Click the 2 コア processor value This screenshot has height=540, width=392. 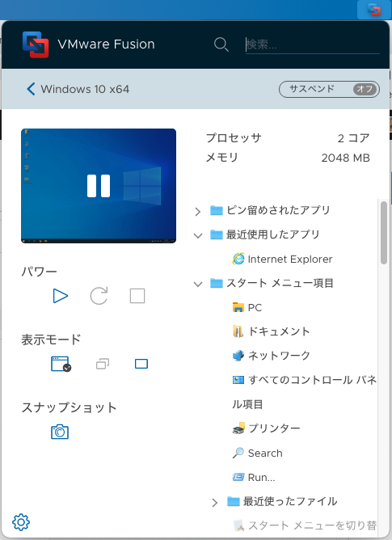point(353,138)
